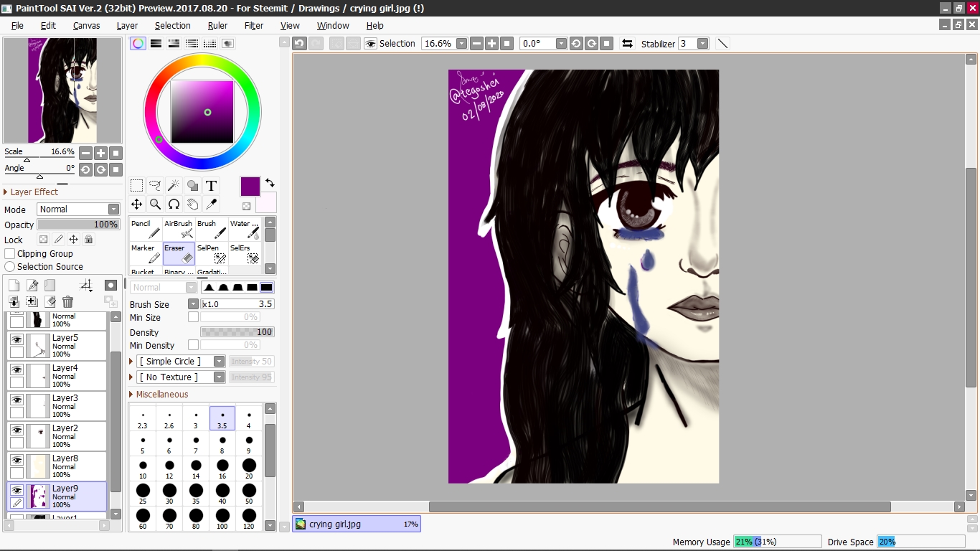Toggle Selection visibility eye in toolbar
The width and height of the screenshot is (980, 551).
370,44
